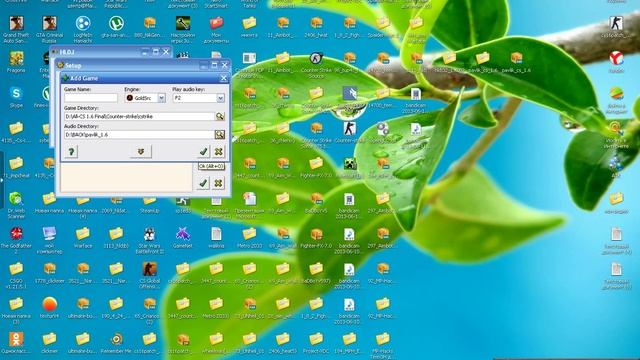Open the walkina text file
640x360 pixels.
216,234
